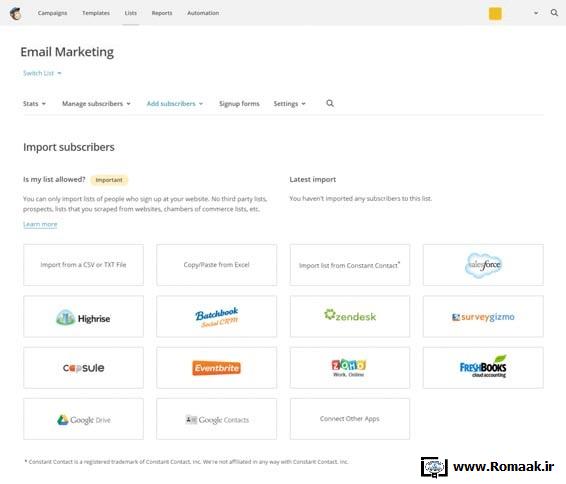566x484 pixels.
Task: Choose the Salesforce import tile
Action: 483,265
